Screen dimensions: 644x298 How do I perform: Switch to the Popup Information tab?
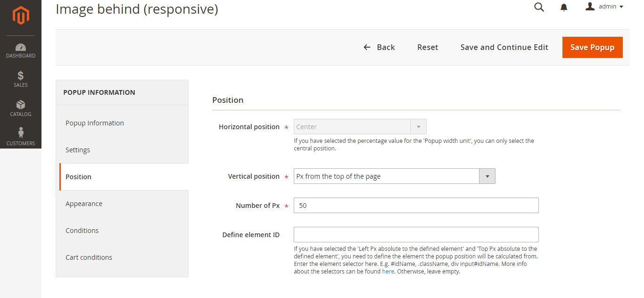pyautogui.click(x=95, y=123)
